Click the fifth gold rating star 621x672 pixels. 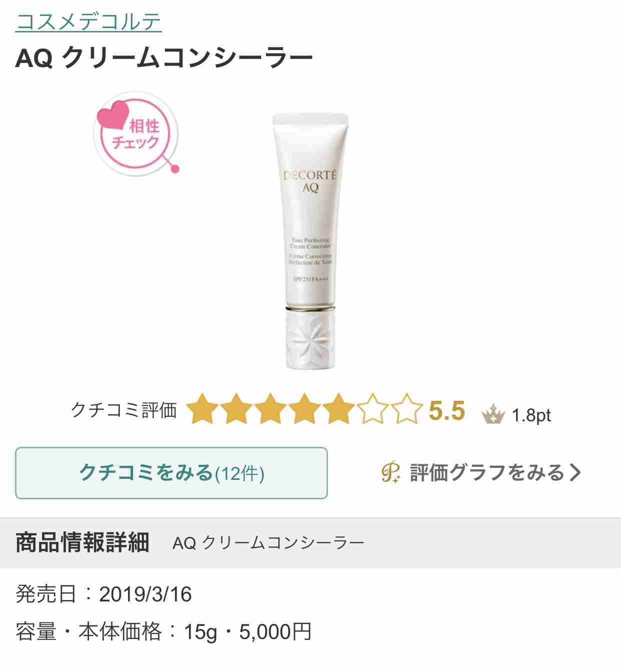[x=338, y=409]
